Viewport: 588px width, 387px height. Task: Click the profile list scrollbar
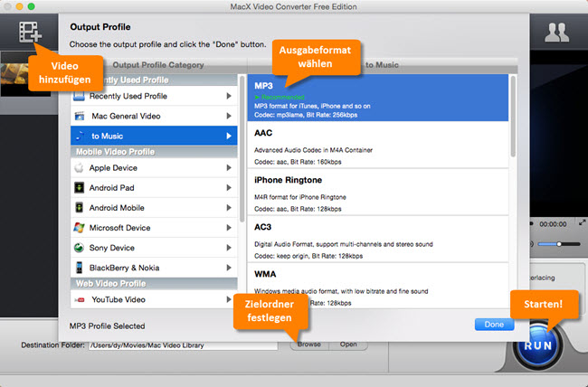click(x=513, y=117)
